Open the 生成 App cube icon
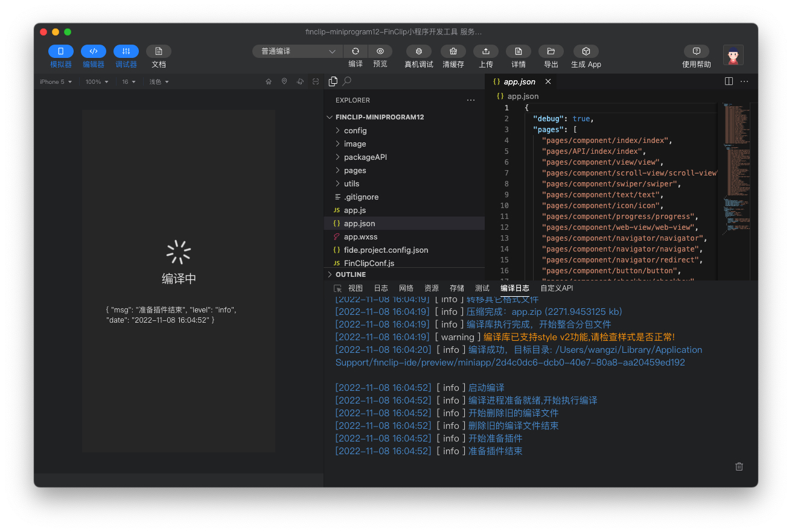This screenshot has height=532, width=792. [586, 52]
